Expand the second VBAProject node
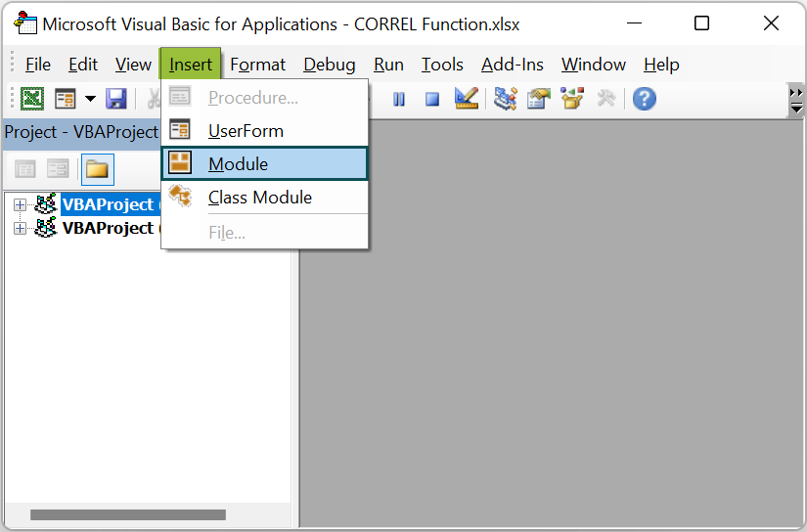 (x=20, y=229)
